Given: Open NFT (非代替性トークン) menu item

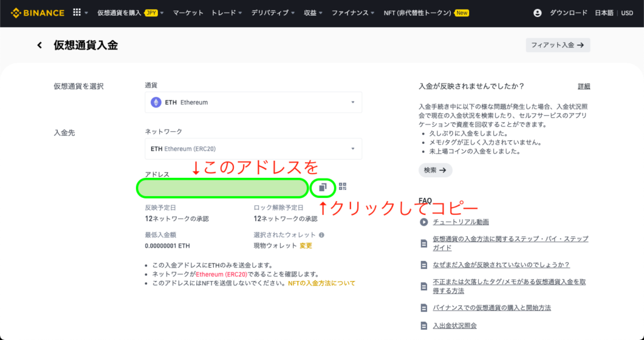Looking at the screenshot, I should [x=426, y=13].
